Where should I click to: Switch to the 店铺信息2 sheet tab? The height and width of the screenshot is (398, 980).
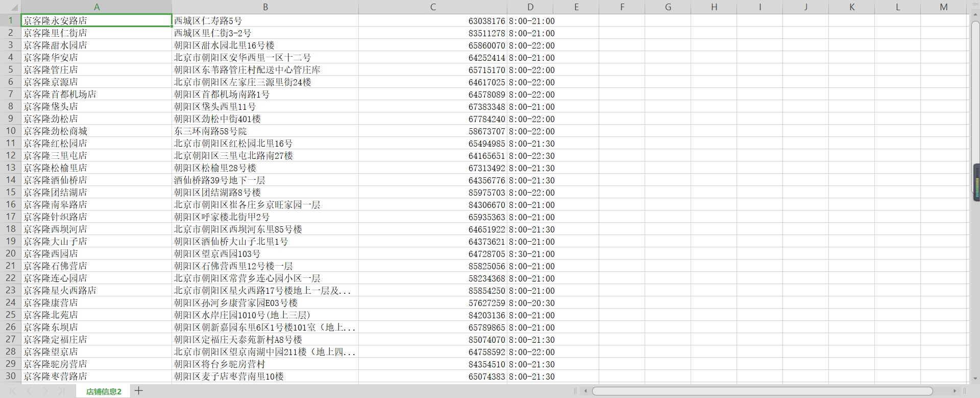click(x=104, y=391)
